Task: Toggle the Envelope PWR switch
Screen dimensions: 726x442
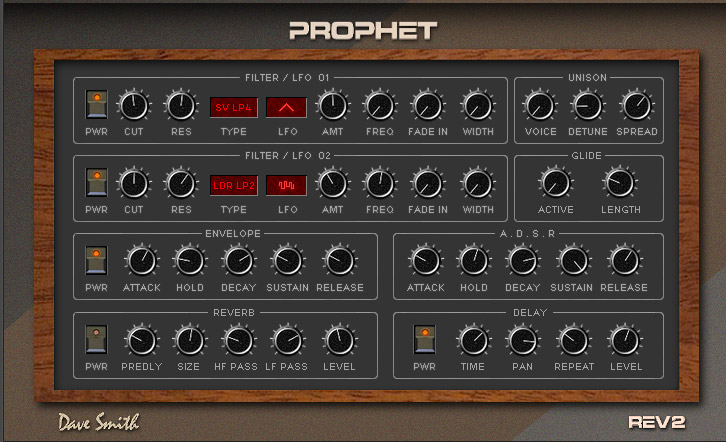Action: pos(96,261)
